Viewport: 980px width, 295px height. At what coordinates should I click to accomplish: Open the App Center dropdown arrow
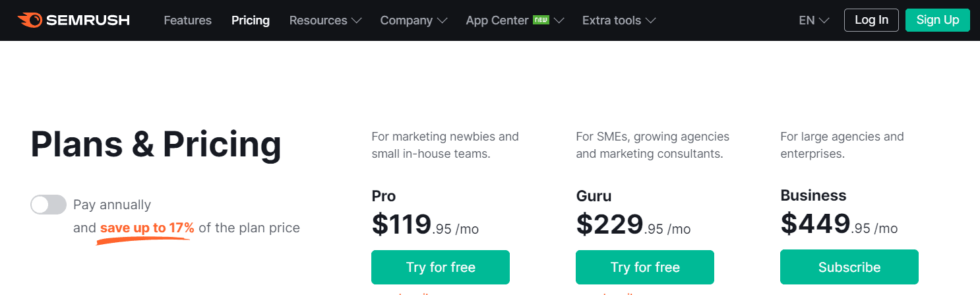[x=559, y=20]
